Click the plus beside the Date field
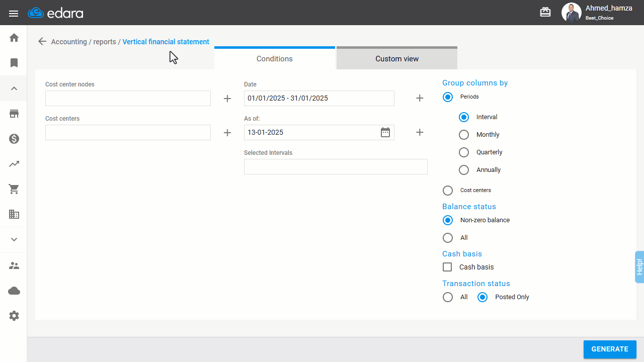644x362 pixels. point(420,98)
